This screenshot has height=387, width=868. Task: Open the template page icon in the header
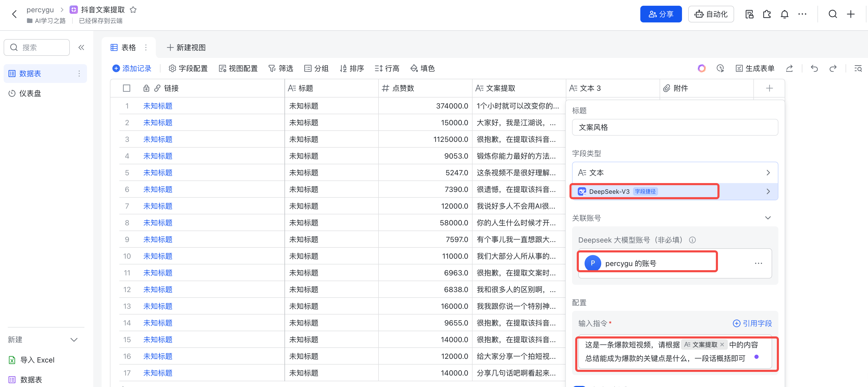point(749,14)
